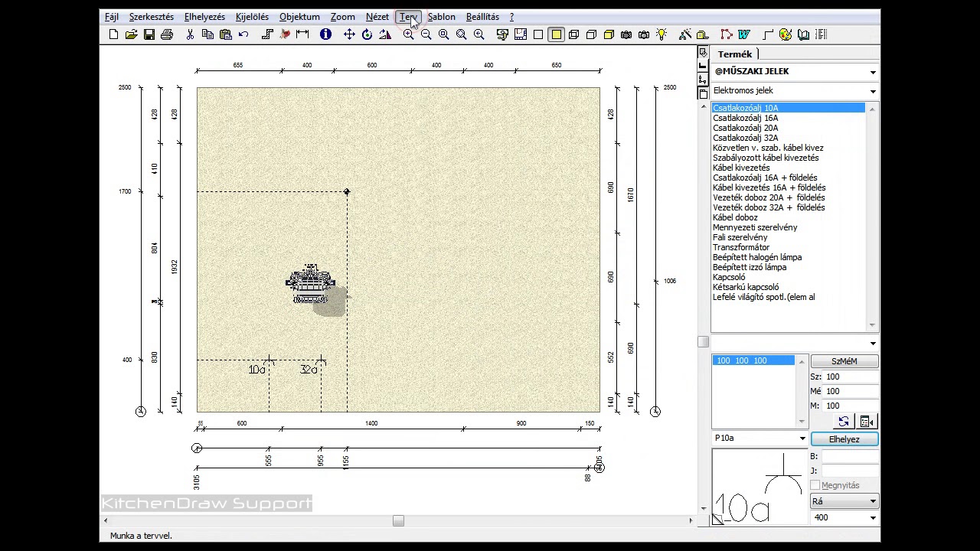Open the book catalog icon
Viewport: 980px width, 551px height.
point(803,34)
